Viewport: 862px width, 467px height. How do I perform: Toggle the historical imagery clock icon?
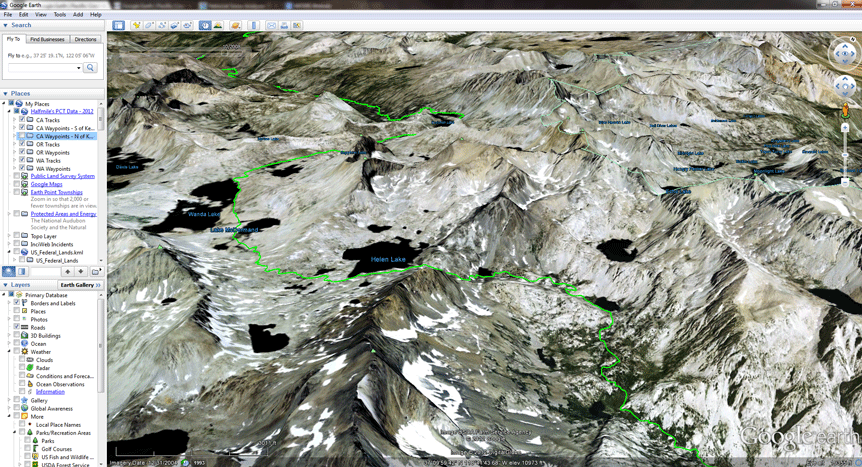point(205,25)
